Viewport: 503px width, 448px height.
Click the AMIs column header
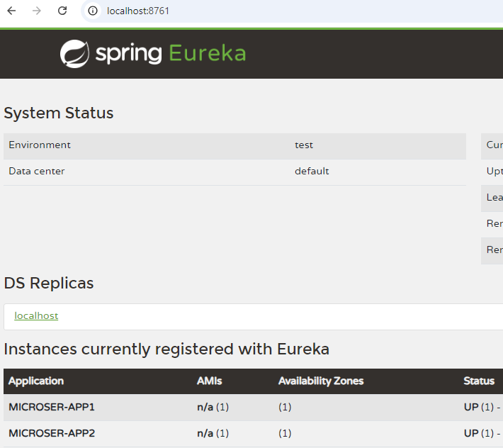209,381
